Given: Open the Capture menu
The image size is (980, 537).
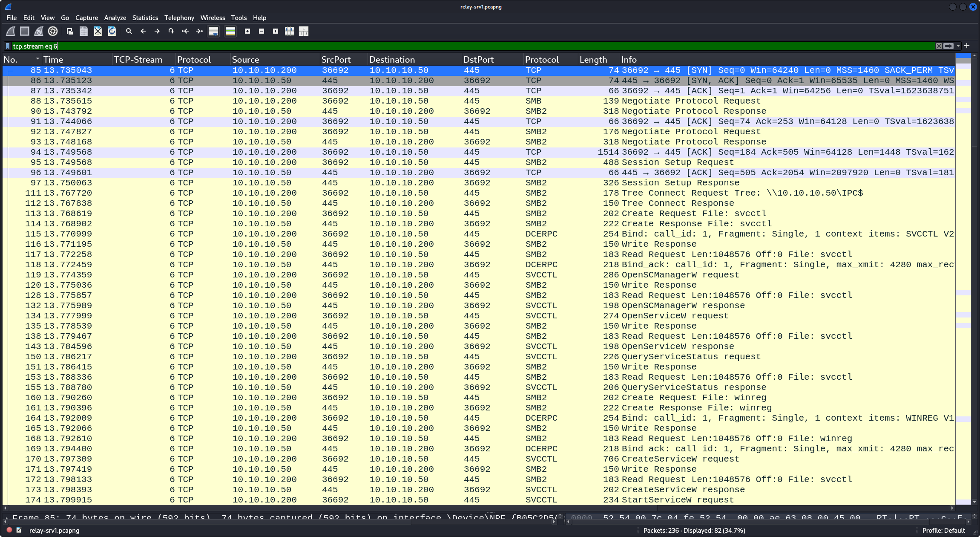Looking at the screenshot, I should (x=86, y=17).
